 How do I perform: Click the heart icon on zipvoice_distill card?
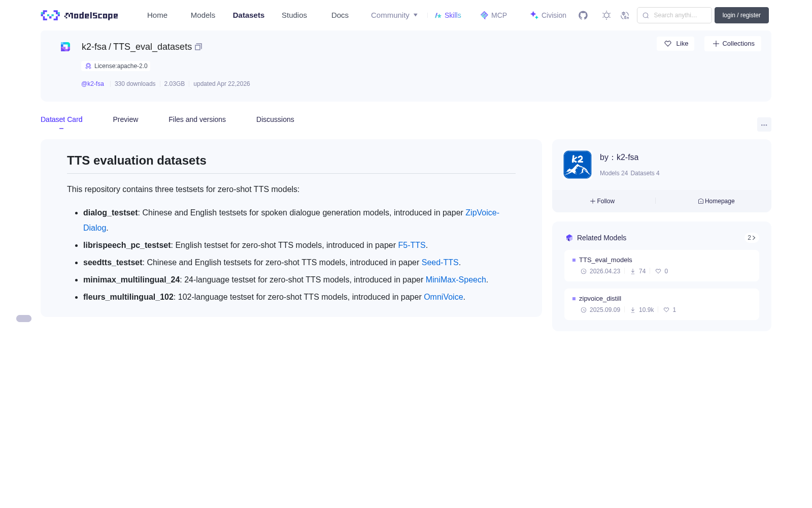tap(666, 310)
